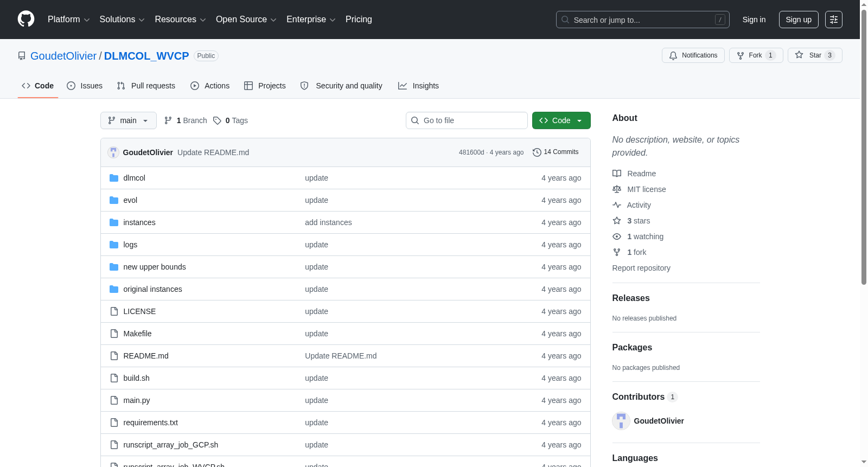Click the Contributors heading link
The width and height of the screenshot is (868, 467).
click(645, 397)
